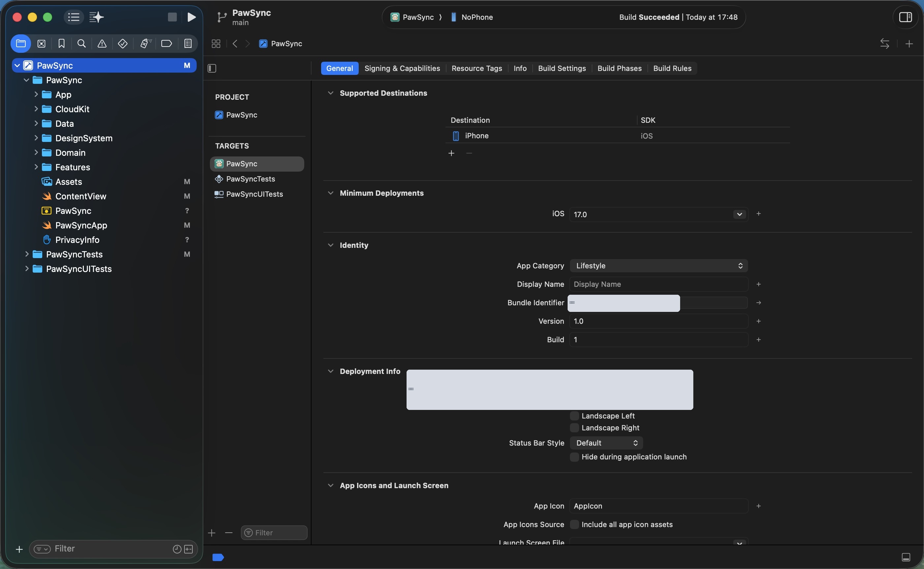The image size is (924, 569).
Task: Open the Test navigator diamond icon
Action: [x=123, y=44]
